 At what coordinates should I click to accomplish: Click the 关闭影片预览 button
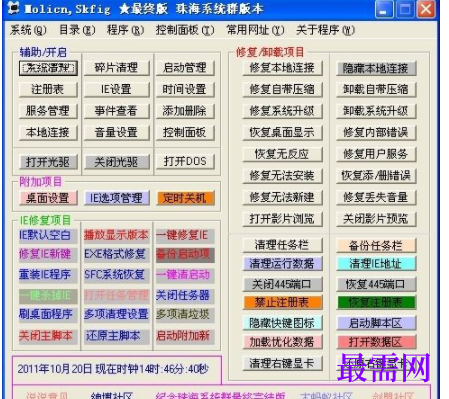[376, 219]
